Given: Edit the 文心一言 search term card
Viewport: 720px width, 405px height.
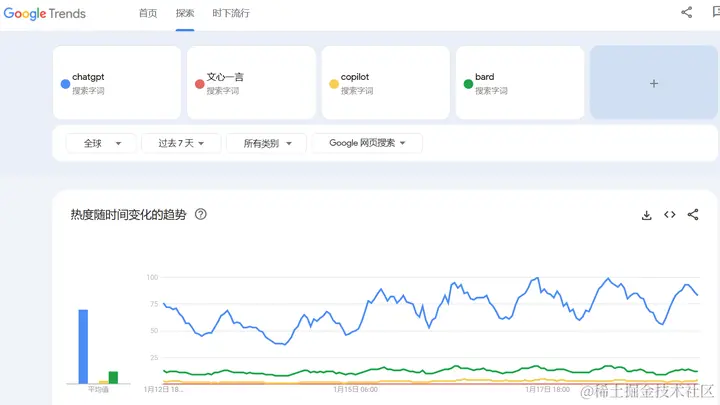Looking at the screenshot, I should point(251,83).
